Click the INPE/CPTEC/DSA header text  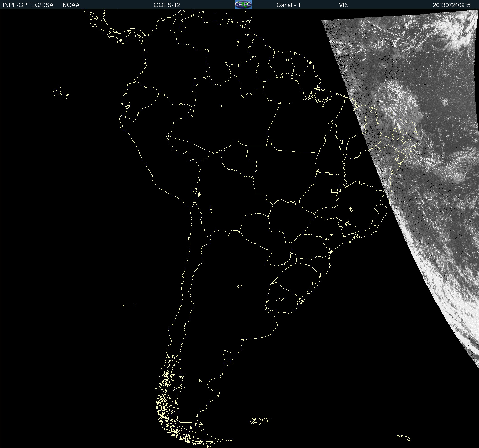click(28, 5)
